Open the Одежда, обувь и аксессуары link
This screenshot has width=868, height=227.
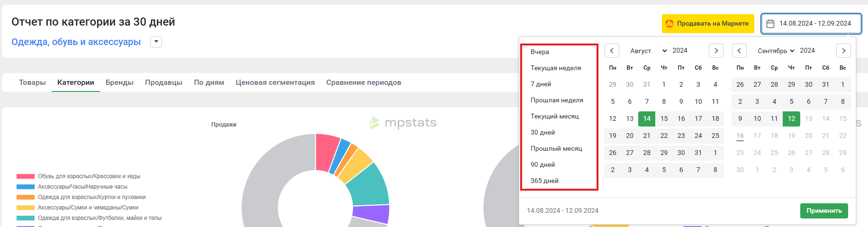[x=76, y=42]
